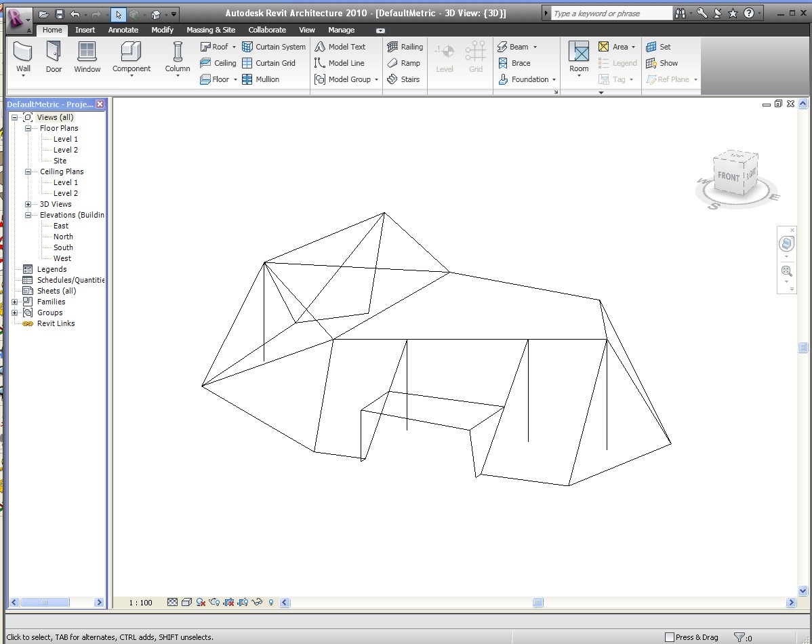
Task: Click the Room tool icon
Action: point(579,56)
